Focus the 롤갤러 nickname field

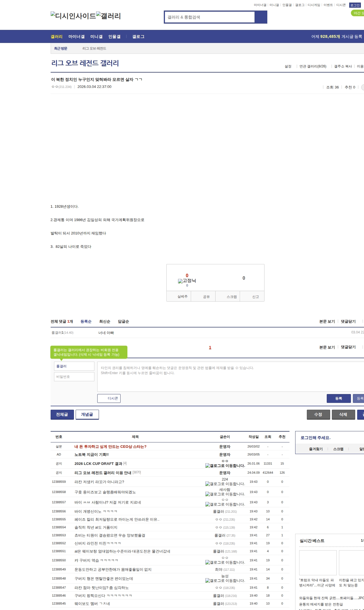[x=74, y=366]
